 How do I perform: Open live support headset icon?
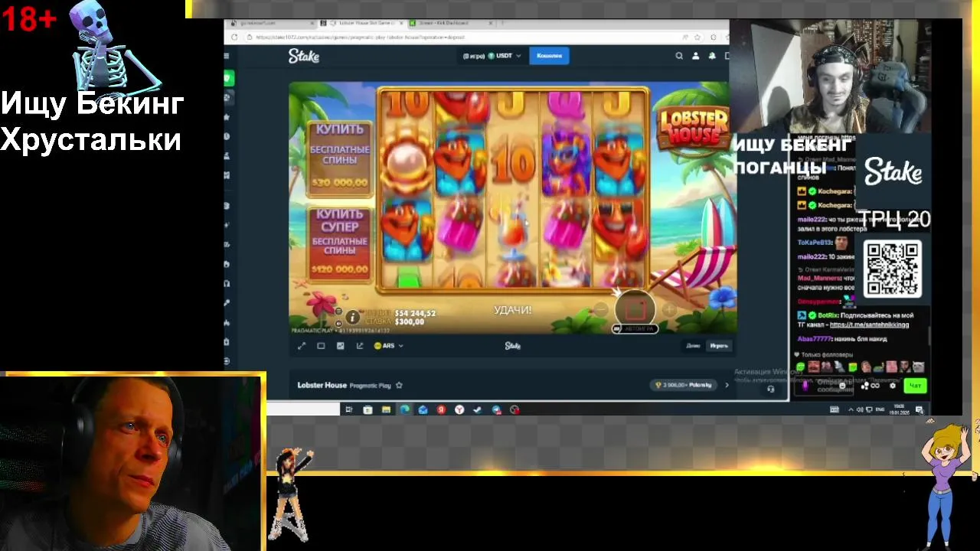[x=771, y=389]
